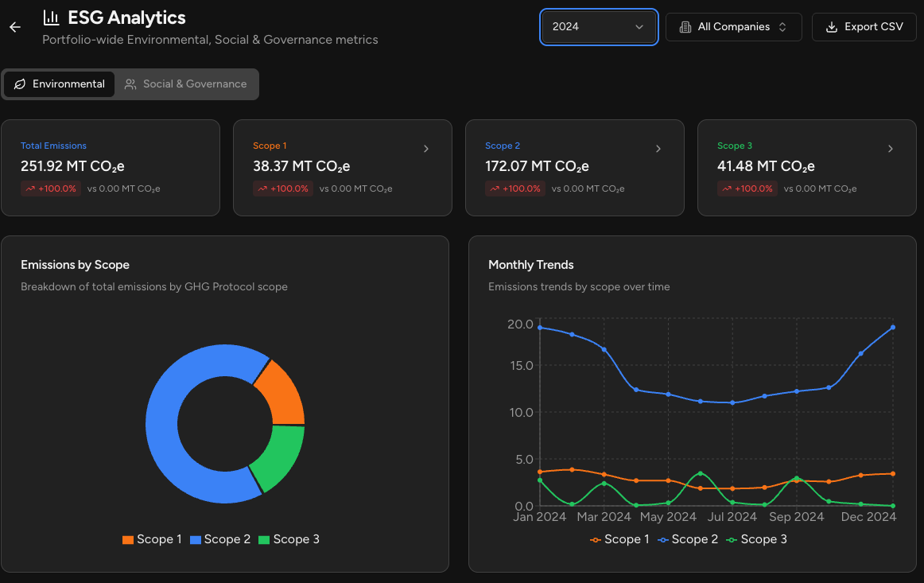Click the orange Scope 1 legend swatch
Screen dimensions: 924x583
(127, 539)
